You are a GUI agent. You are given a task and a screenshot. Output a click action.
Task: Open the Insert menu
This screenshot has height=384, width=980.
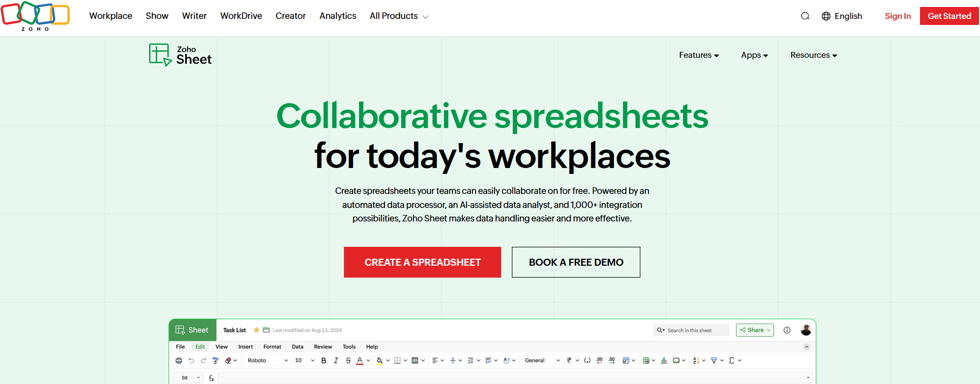click(246, 347)
